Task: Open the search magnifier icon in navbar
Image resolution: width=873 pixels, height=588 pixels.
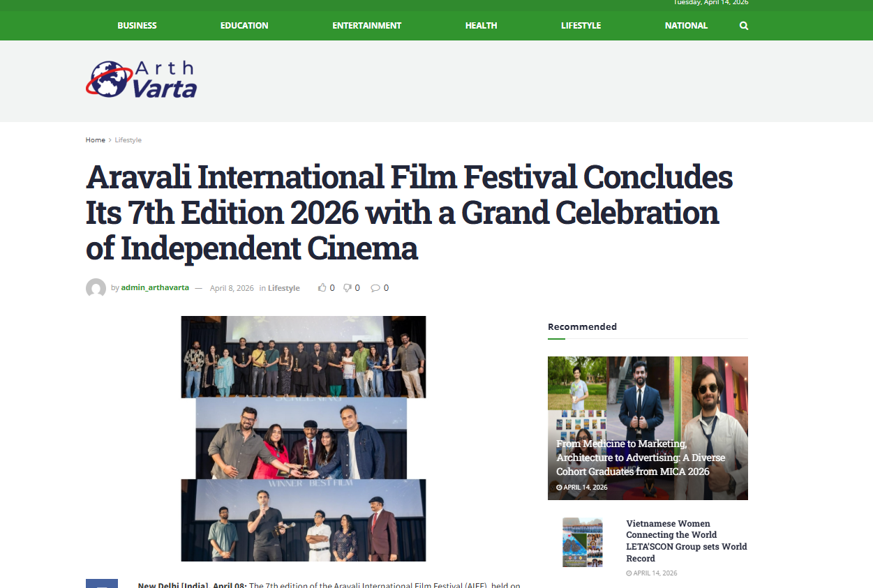Action: pos(744,26)
